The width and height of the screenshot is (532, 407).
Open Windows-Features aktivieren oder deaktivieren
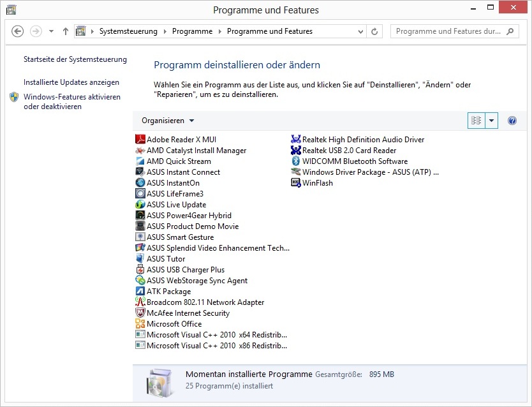tap(72, 101)
